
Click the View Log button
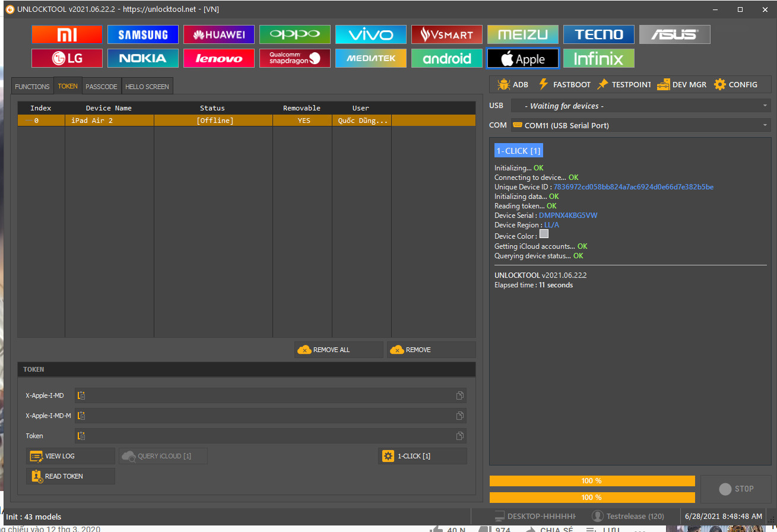coord(71,456)
